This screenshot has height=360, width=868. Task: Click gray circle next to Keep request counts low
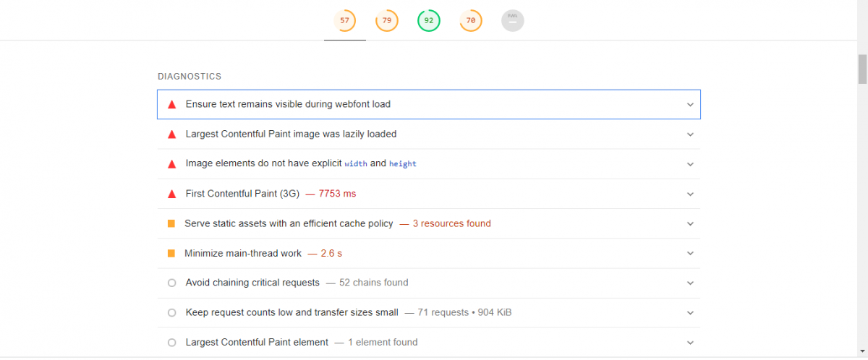(171, 313)
